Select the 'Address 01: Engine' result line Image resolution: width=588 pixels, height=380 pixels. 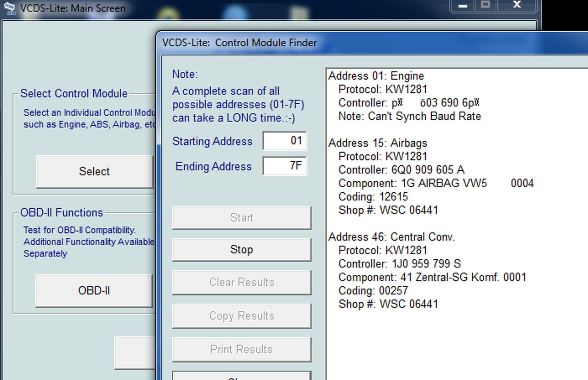coord(376,76)
